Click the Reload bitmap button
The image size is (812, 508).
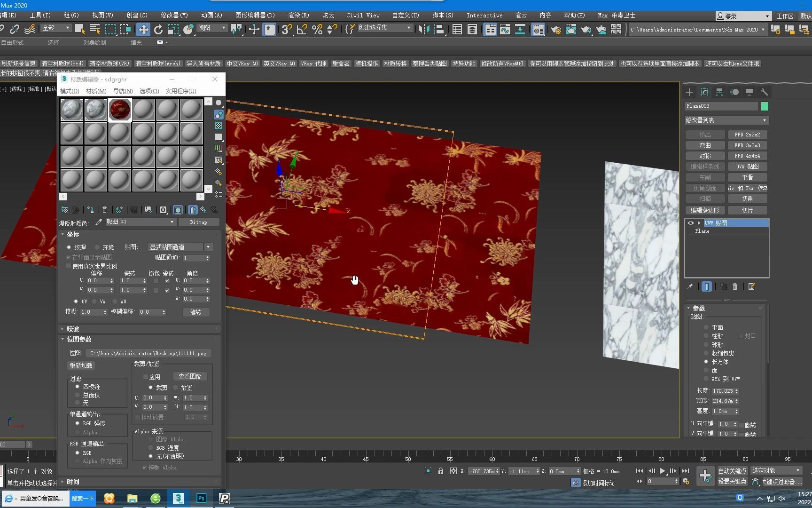(81, 365)
